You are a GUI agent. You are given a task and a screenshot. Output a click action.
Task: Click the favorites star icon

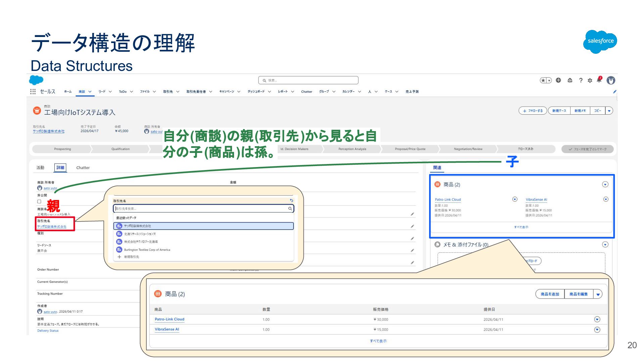(543, 80)
